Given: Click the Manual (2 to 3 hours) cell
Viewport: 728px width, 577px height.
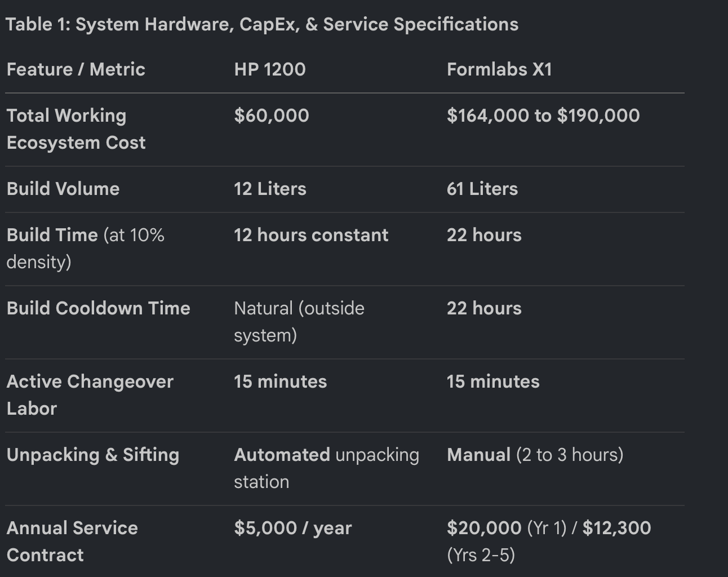Looking at the screenshot, I should [x=535, y=455].
